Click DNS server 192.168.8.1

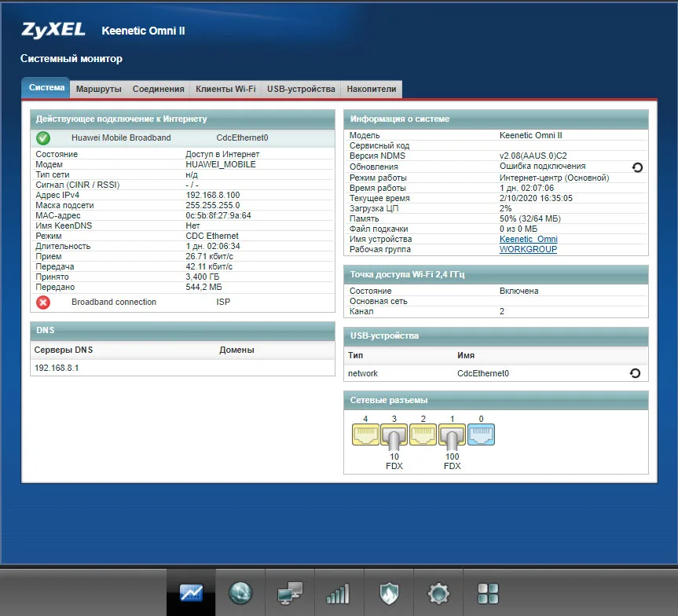57,368
